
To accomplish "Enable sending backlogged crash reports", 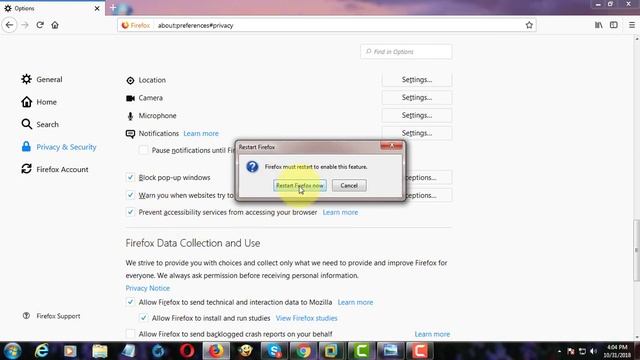I will pos(130,334).
